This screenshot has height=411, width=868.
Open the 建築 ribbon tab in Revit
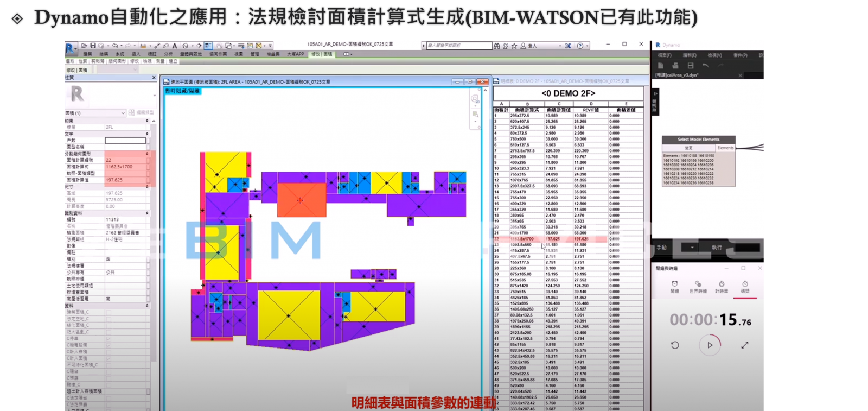tap(87, 54)
